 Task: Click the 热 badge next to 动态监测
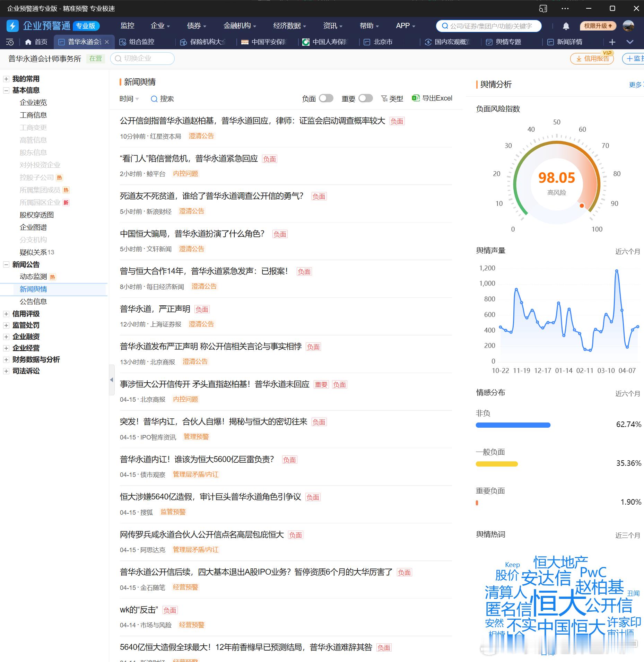point(52,277)
